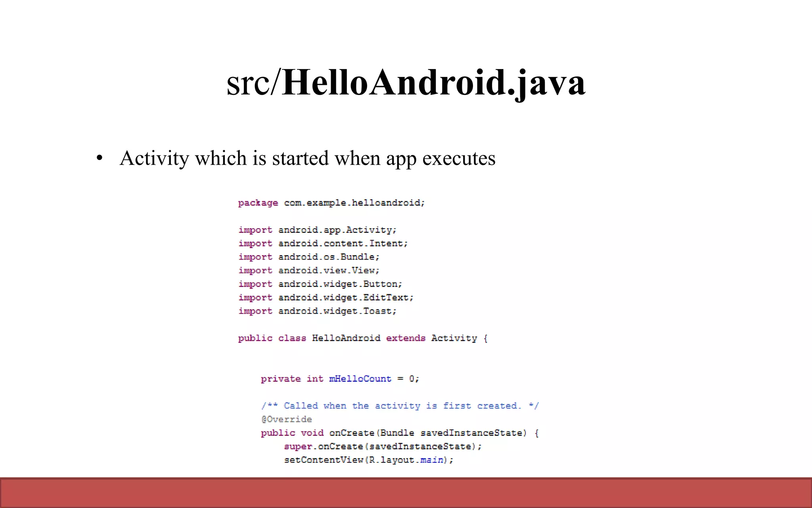Click 'import android.widget.Toast;' line
Viewport: 812px width, 508px height.
317,311
